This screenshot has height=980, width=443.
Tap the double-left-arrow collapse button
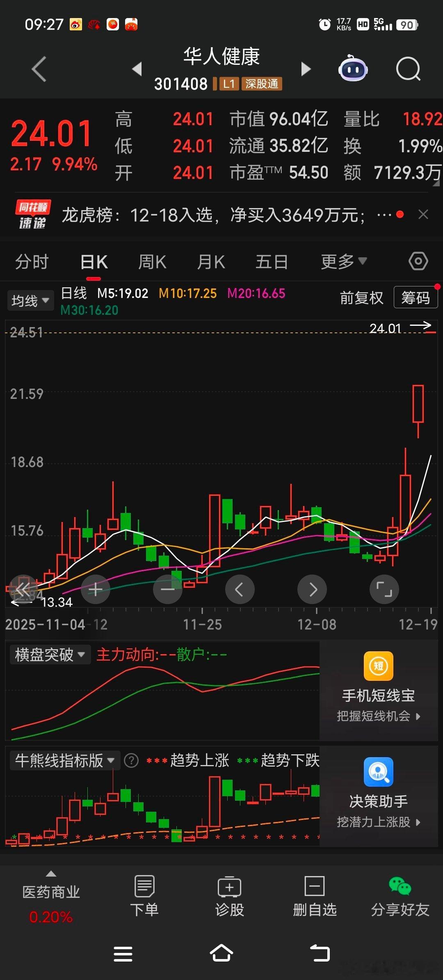(23, 590)
